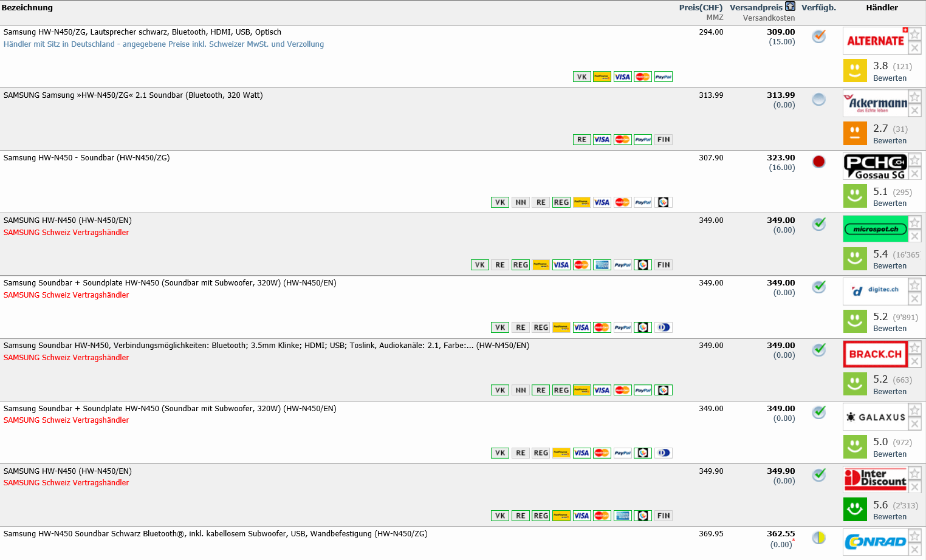Click the PayPal icon in the ALTERNATE row
This screenshot has width=926, height=560.
(663, 77)
